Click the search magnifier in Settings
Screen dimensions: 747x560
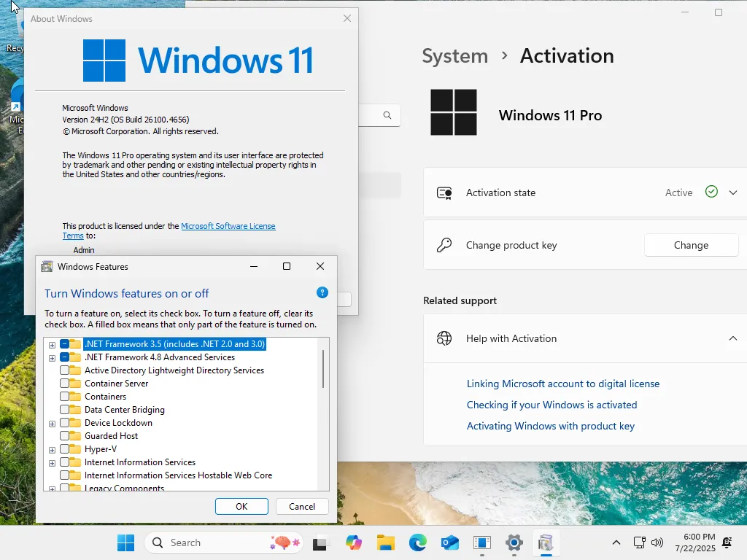pos(387,115)
